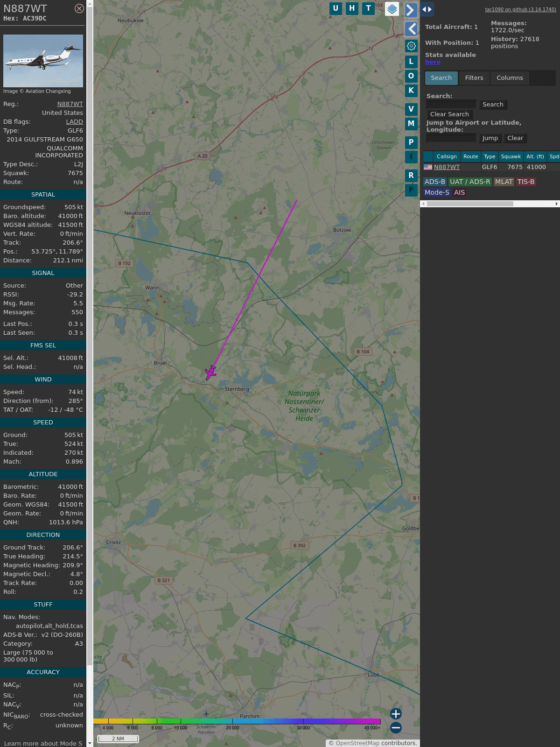Sort table by Alt. (ft) column

[535, 156]
